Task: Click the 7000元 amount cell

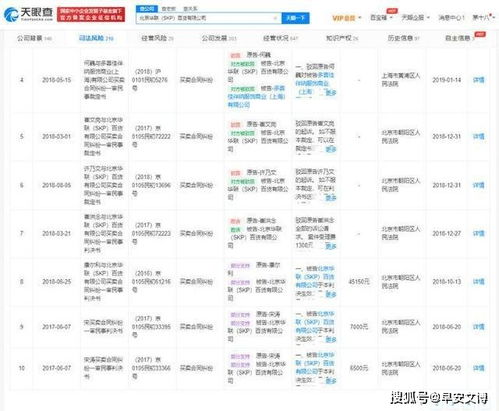Action: [359, 327]
